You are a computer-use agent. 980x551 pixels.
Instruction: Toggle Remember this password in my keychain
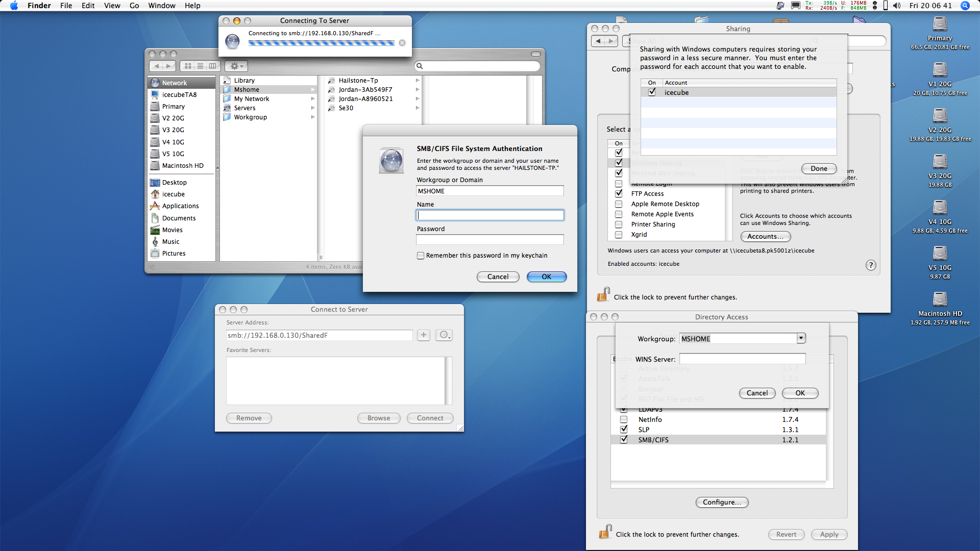(421, 256)
